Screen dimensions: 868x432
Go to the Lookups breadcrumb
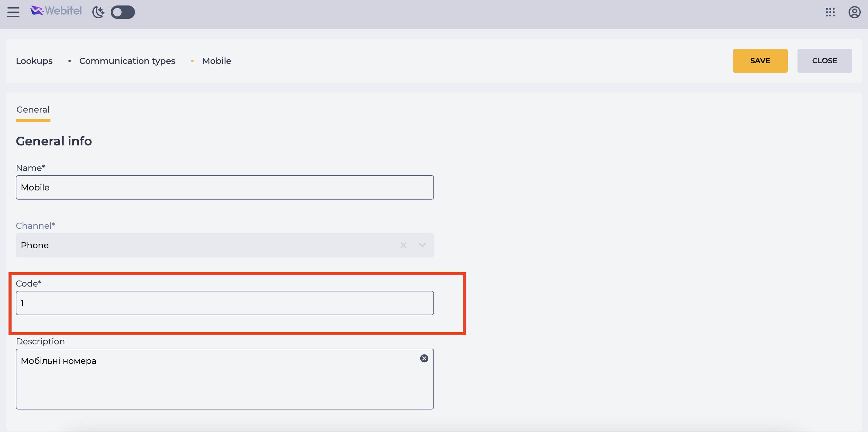pos(34,61)
